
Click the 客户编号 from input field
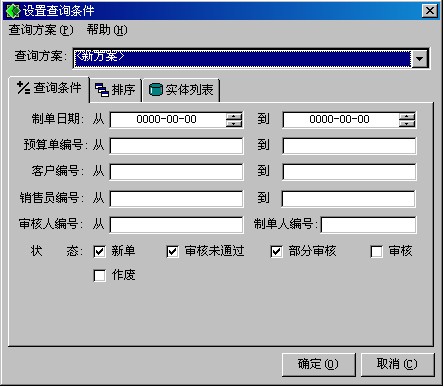point(176,172)
